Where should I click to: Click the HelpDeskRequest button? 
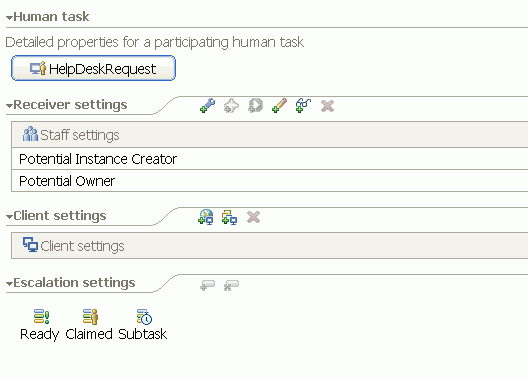93,68
